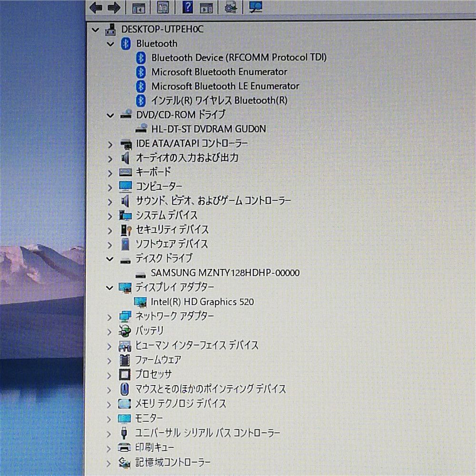This screenshot has height=476, width=476.
Task: Click the Back navigation arrow
Action: [95, 7]
